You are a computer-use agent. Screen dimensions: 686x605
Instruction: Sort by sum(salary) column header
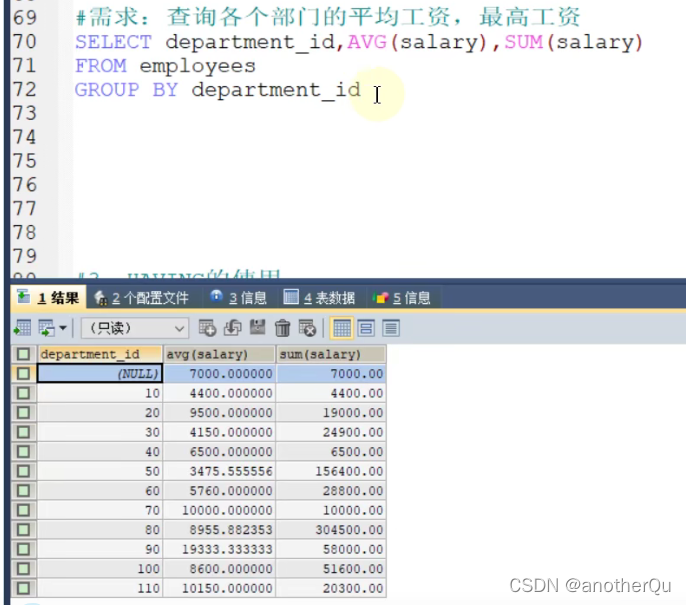[x=331, y=354]
